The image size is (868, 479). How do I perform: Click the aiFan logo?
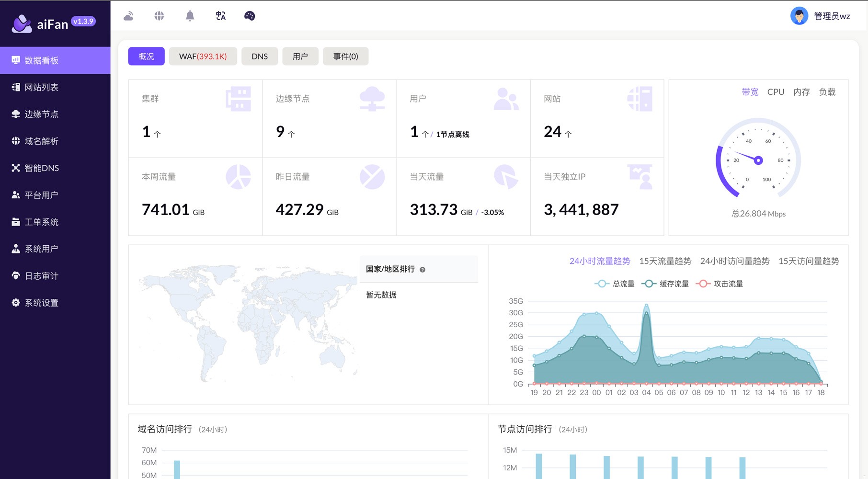pos(22,23)
